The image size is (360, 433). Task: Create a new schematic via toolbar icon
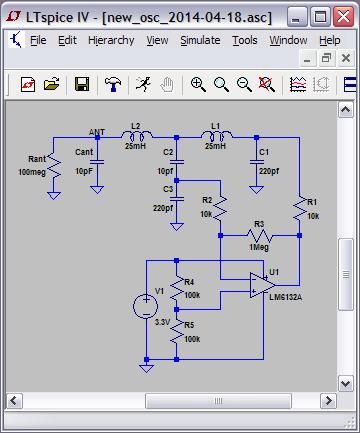pos(28,84)
